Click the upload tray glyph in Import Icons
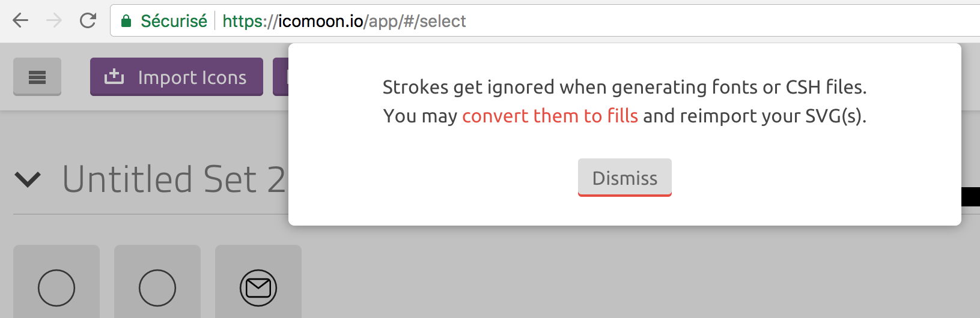Screen dimensions: 980x318 click(114, 77)
